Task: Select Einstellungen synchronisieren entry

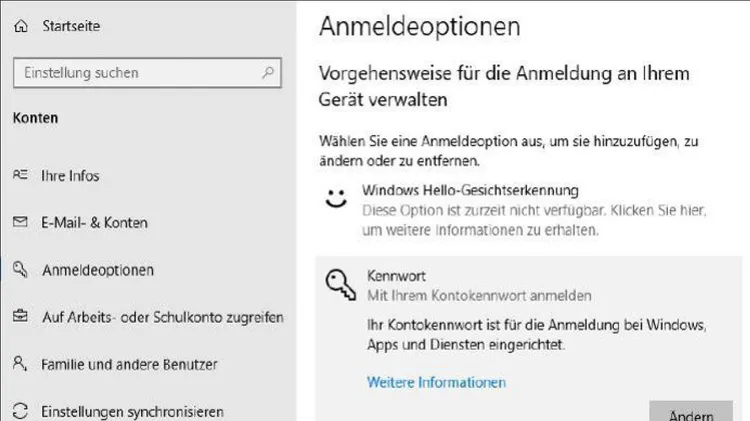Action: tap(132, 411)
